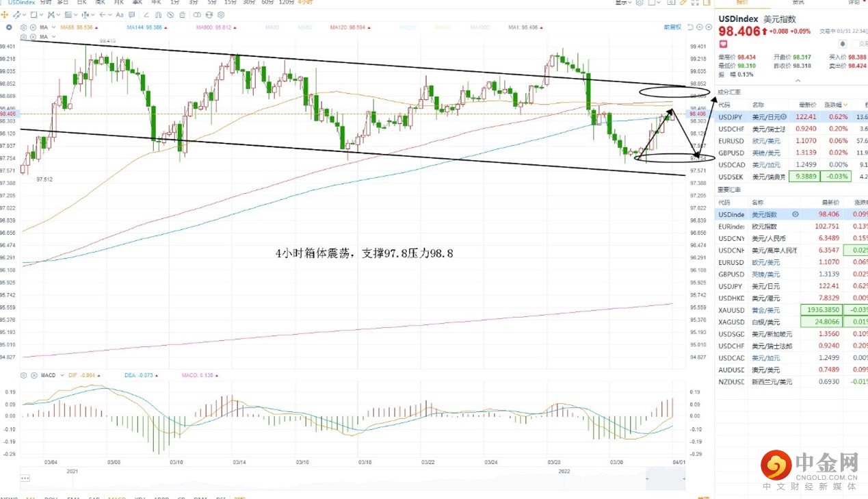
Task: Select USDSGD 美元/新加坡元 row
Action: coord(791,334)
